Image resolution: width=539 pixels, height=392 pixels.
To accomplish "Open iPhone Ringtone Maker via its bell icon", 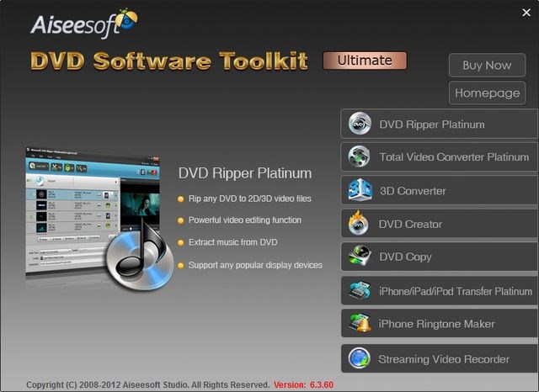I will [x=360, y=324].
